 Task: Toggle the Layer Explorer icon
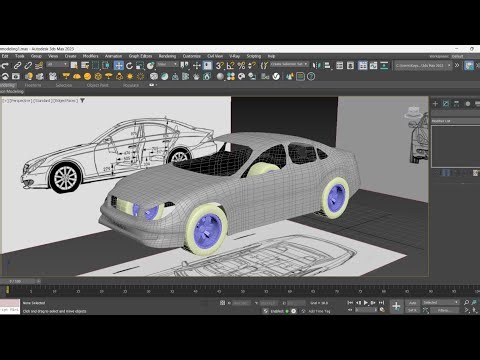click(350, 65)
